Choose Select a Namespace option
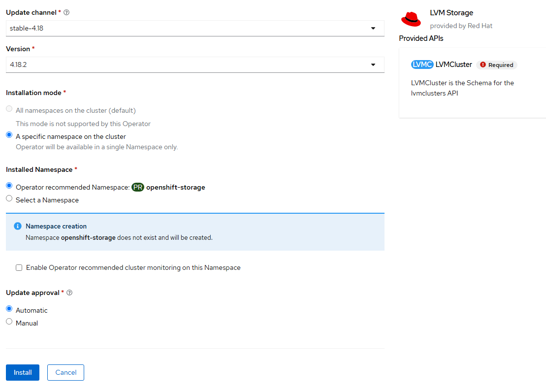 pos(9,199)
